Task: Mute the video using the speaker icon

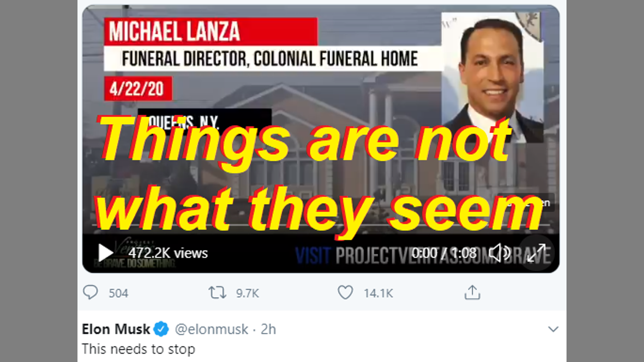Action: coord(499,253)
